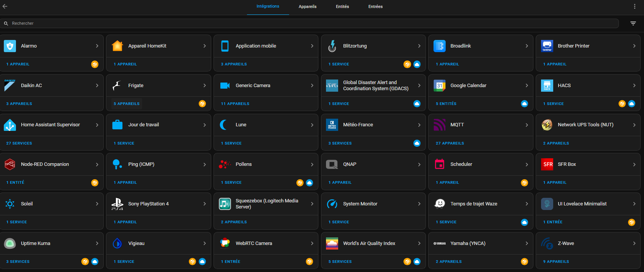This screenshot has width=644, height=272.
Task: Open 27 SERVICES under Home Assistant Supervisor
Action: pos(19,143)
